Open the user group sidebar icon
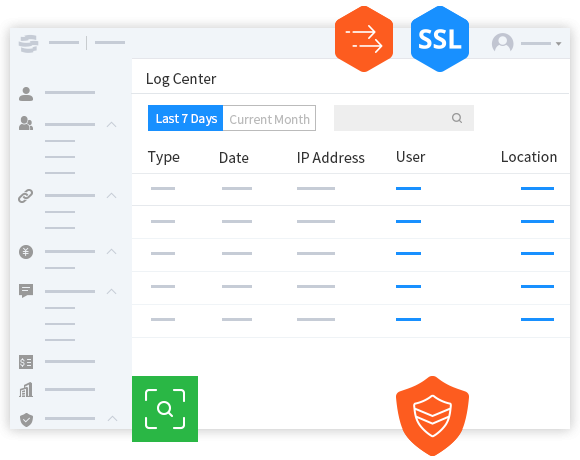580x460 pixels. [x=26, y=123]
